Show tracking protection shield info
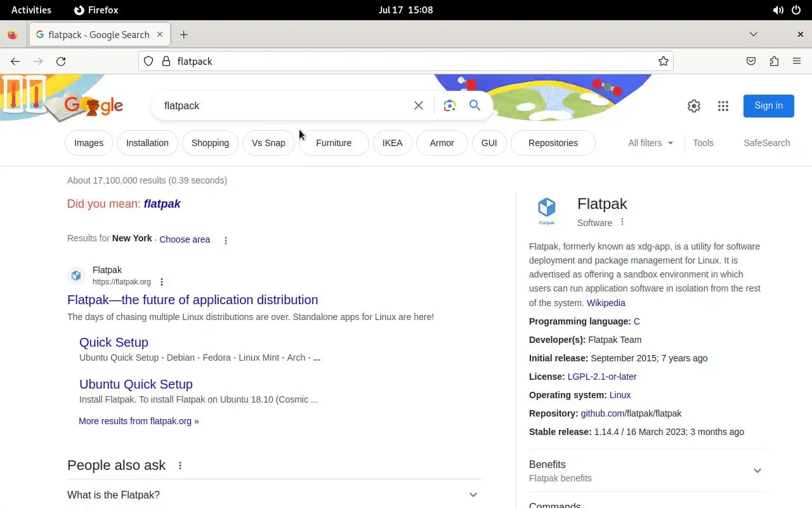Image resolution: width=812 pixels, height=508 pixels. (x=148, y=62)
